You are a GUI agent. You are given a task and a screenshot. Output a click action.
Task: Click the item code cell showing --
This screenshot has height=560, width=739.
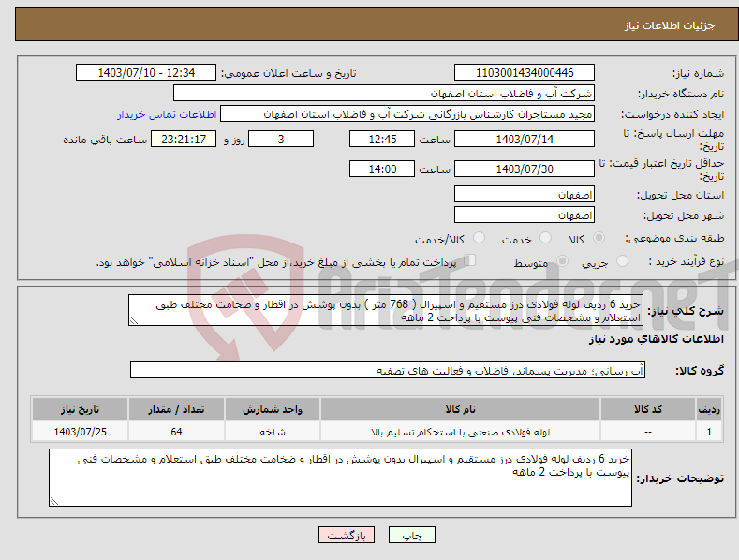pyautogui.click(x=647, y=432)
